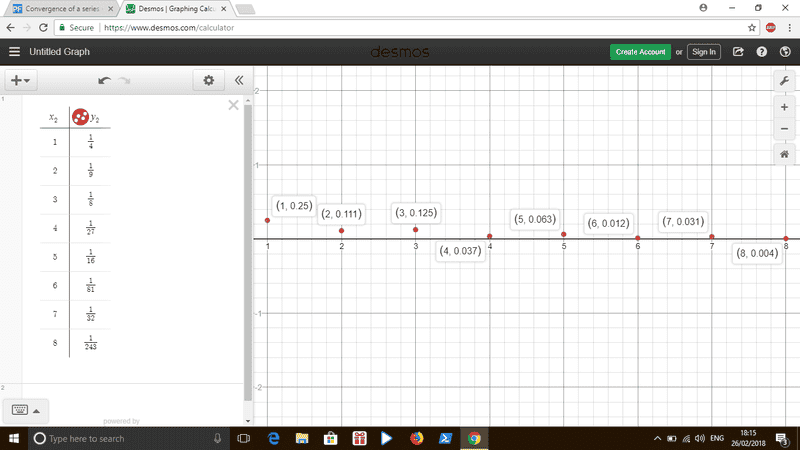The width and height of the screenshot is (800, 450).
Task: Reset graph to default home view
Action: (785, 154)
